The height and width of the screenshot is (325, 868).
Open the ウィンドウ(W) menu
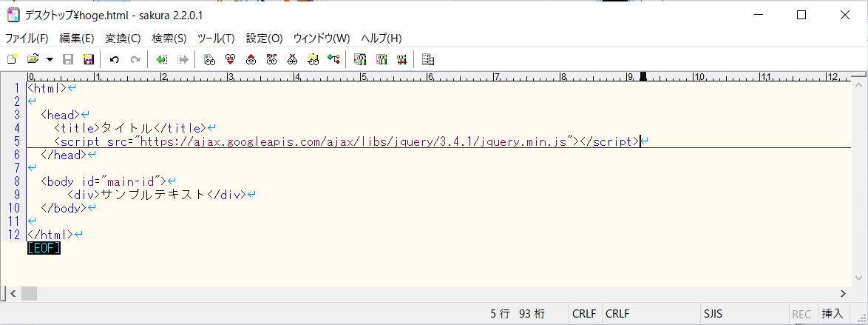click(x=322, y=38)
